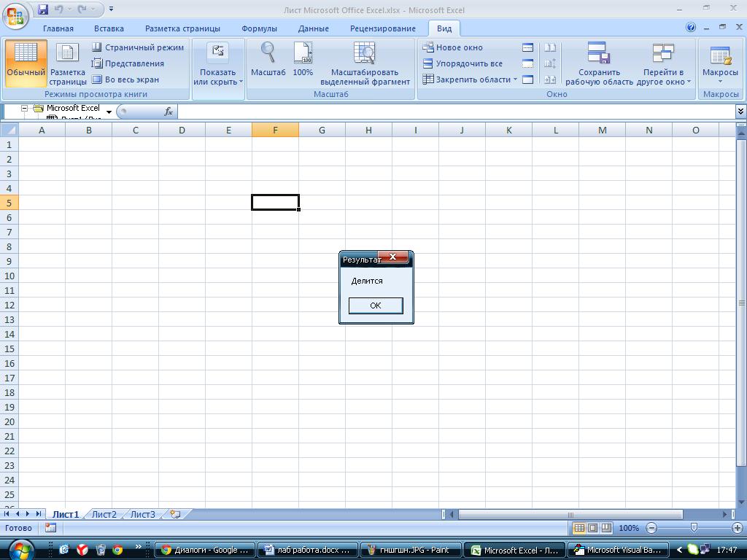Open the Вставка ribbon tab
747x560 pixels.
pyautogui.click(x=109, y=28)
